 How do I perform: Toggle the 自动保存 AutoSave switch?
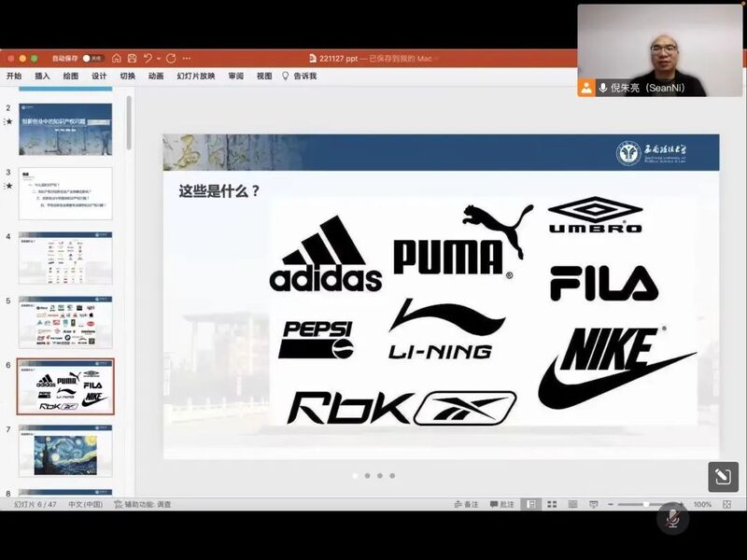[x=92, y=58]
